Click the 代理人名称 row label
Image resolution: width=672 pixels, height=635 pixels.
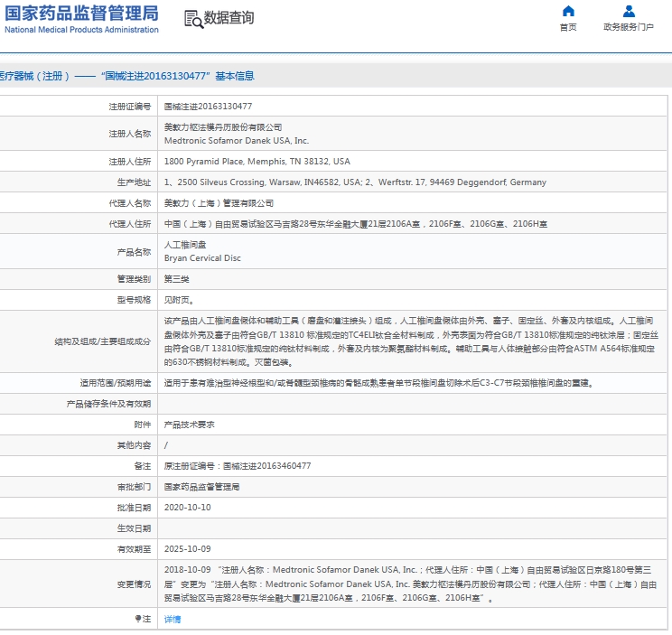coord(130,203)
